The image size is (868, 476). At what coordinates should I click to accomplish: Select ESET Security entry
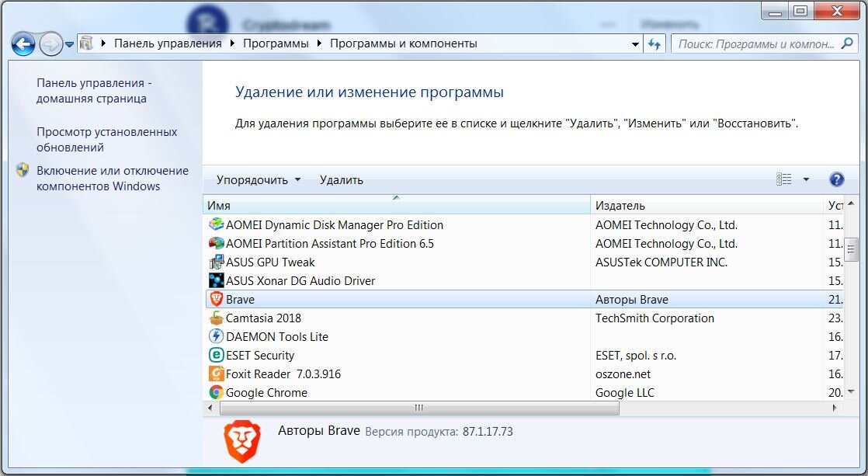tap(260, 356)
